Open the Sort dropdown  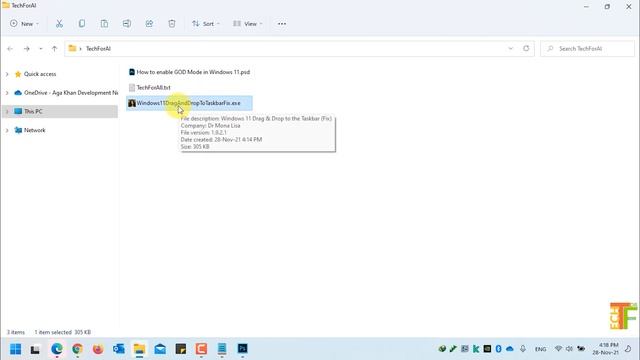pos(206,24)
